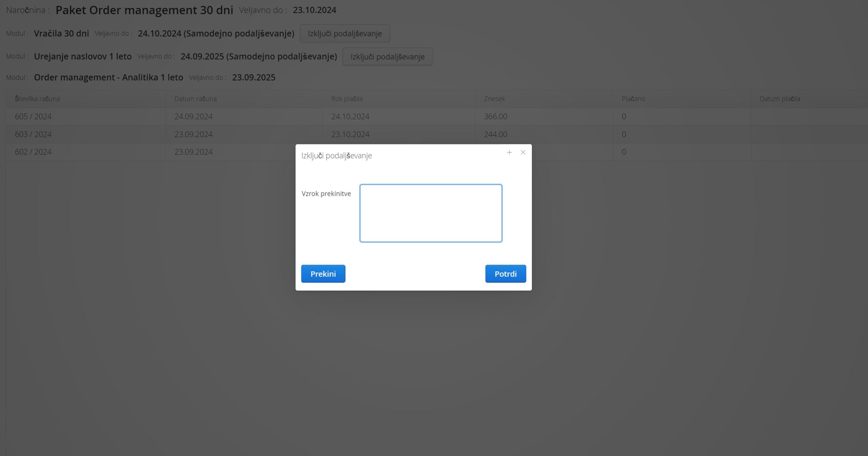Viewport: 868px width, 456px height.
Task: Click the Izključi podaljševanje dialog title
Action: 336,156
